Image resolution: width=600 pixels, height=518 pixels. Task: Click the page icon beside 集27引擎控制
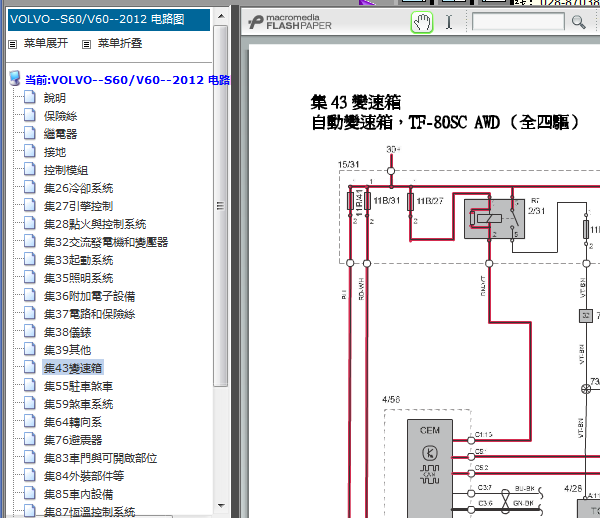tap(30, 205)
